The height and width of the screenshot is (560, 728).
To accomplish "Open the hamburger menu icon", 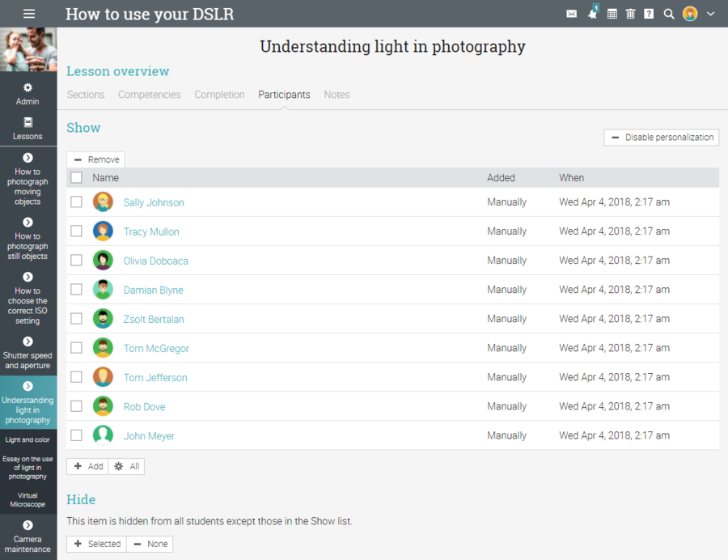I will coord(29,14).
